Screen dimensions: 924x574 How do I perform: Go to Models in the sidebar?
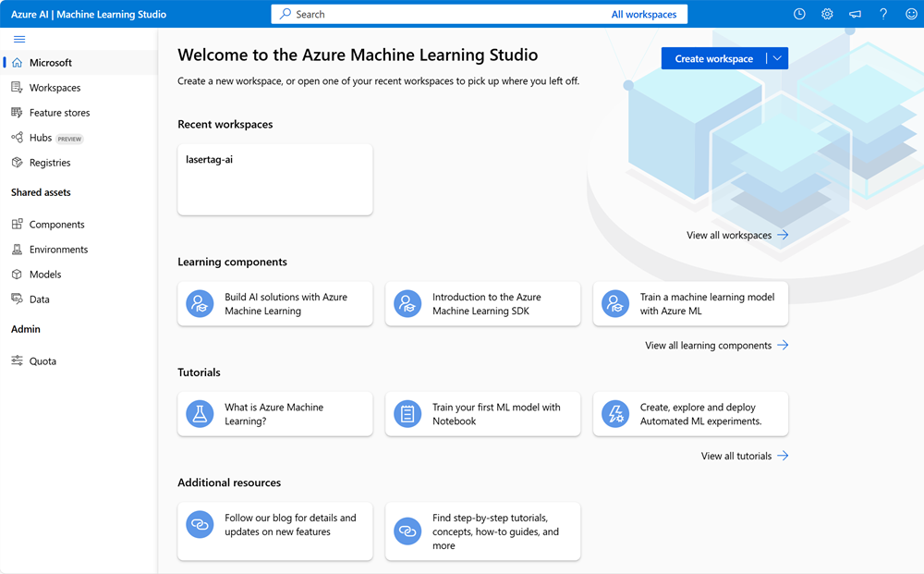79,274
